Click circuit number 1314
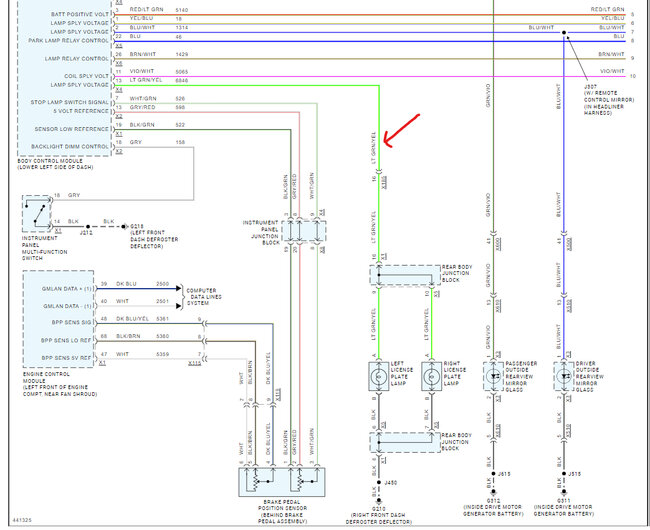Image resolution: width=650 pixels, height=530 pixels. (x=182, y=28)
